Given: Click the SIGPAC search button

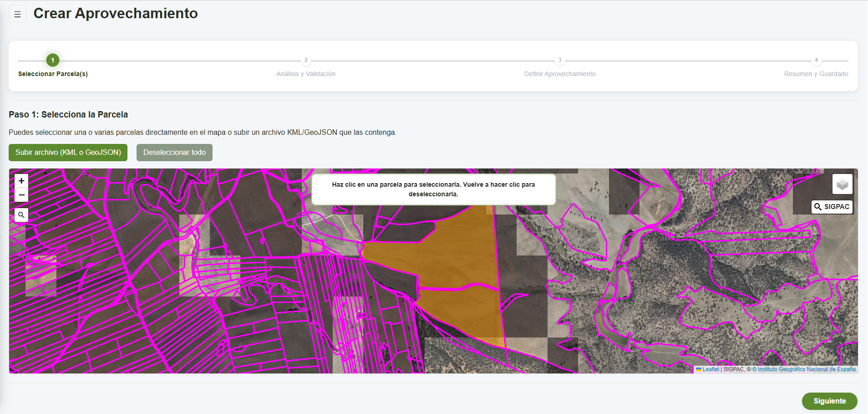Looking at the screenshot, I should pos(832,207).
